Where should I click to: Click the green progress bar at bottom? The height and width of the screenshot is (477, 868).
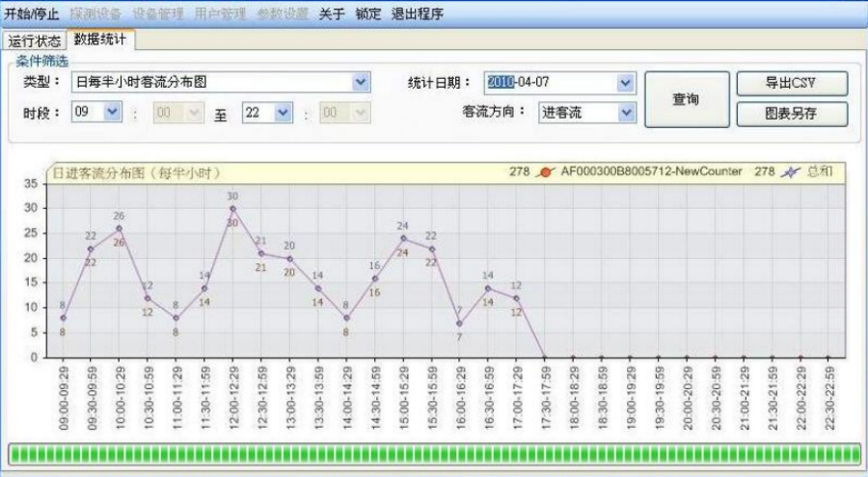434,454
